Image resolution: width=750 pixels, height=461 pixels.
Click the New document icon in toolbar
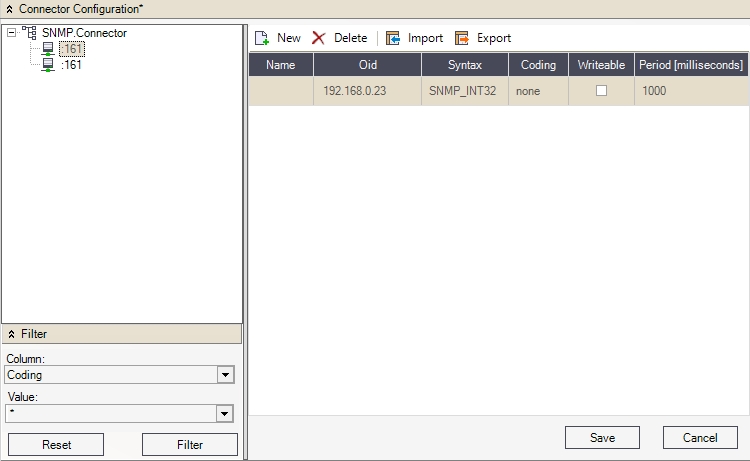(x=262, y=38)
